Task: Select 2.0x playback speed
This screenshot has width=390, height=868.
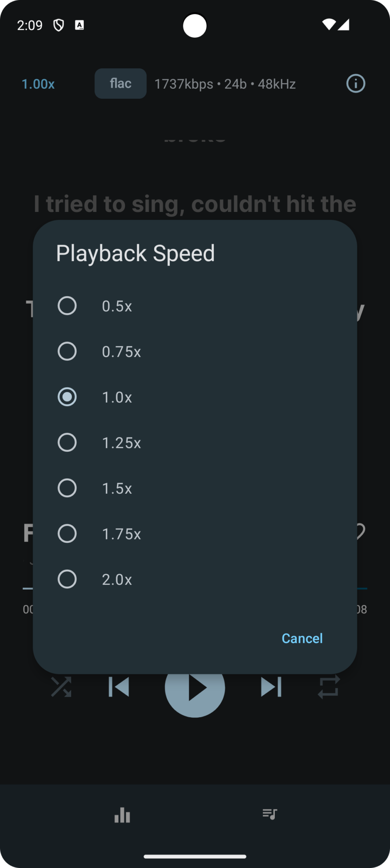Action: [x=67, y=579]
